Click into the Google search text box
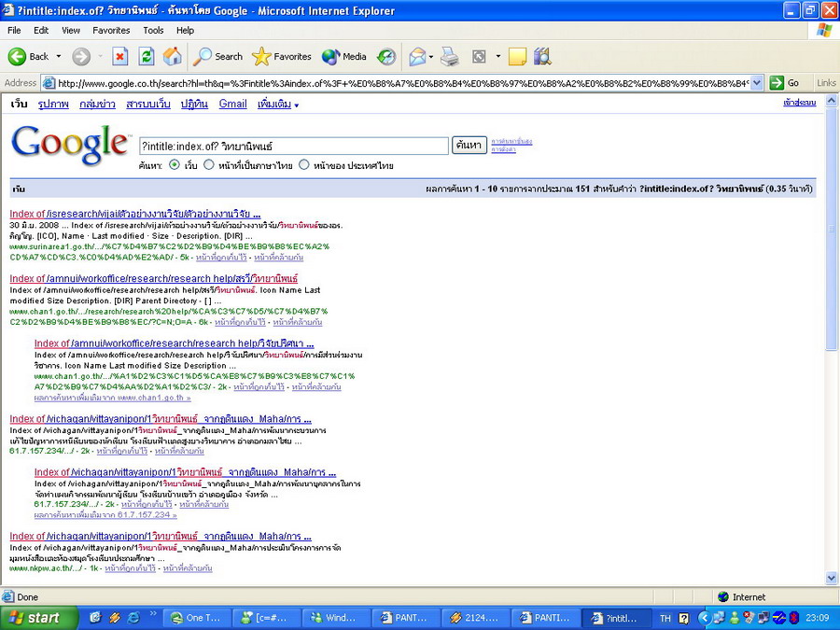The width and height of the screenshot is (840, 630). [x=294, y=146]
